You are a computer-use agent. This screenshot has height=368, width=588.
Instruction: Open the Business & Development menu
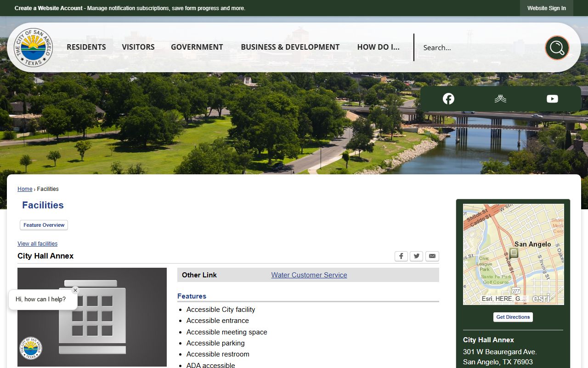pos(290,47)
